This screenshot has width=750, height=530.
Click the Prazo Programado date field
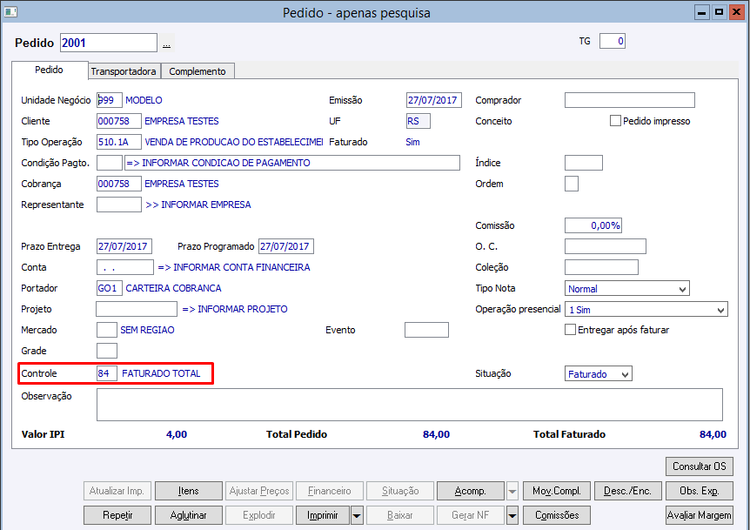pyautogui.click(x=286, y=246)
